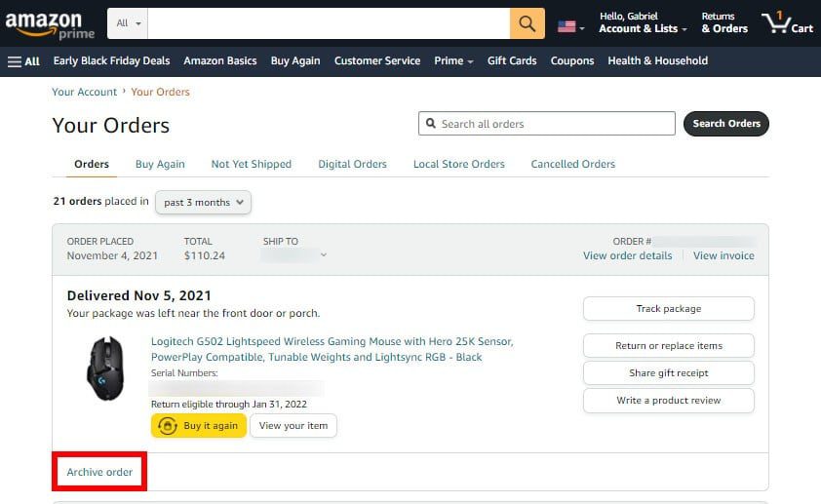Select the Orders tab
Viewport: 821px width, 504px height.
pyautogui.click(x=92, y=165)
